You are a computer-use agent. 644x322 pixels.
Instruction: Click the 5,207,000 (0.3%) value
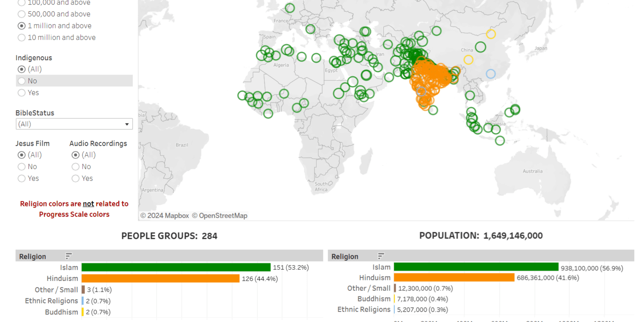422,310
